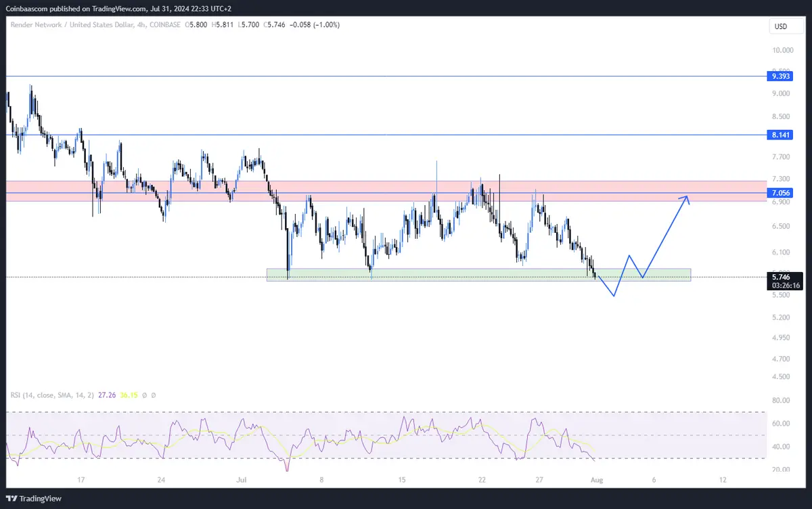
Task: Click the Jul date label on time axis
Action: (x=242, y=480)
